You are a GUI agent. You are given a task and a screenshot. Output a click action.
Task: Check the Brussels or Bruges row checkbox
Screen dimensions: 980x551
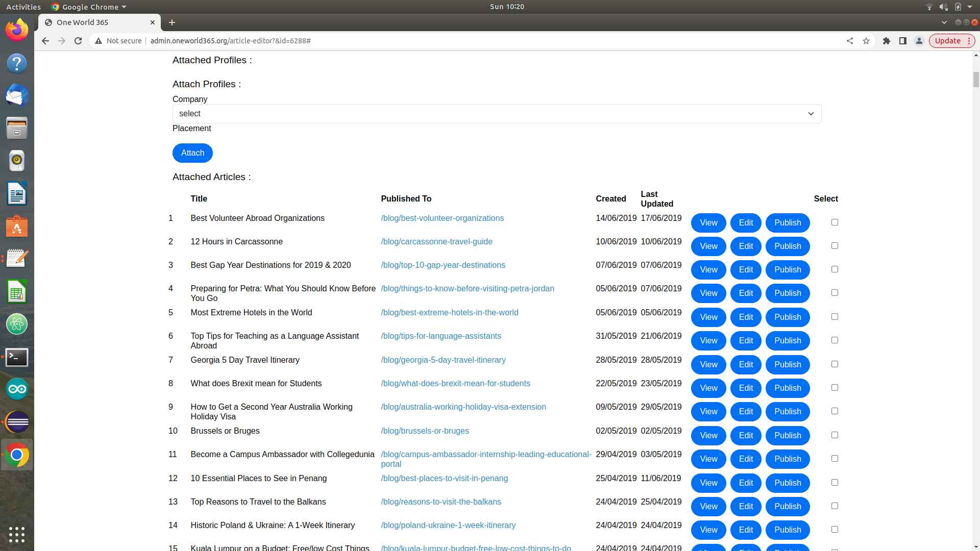[835, 435]
